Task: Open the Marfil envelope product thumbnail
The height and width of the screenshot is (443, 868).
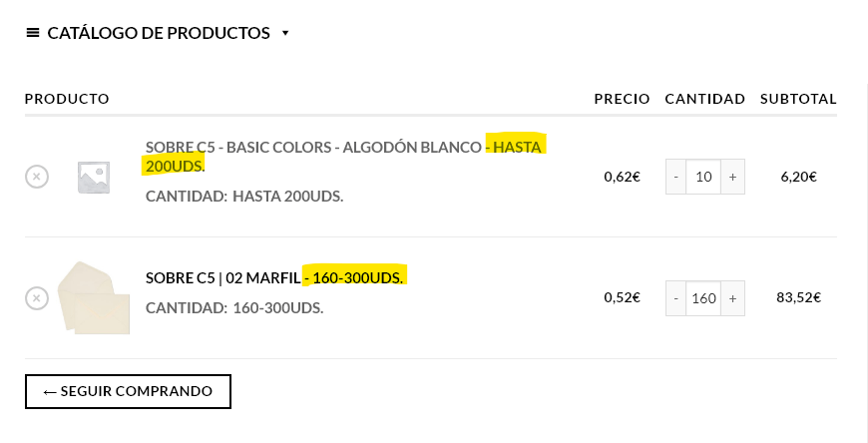Action: click(94, 298)
